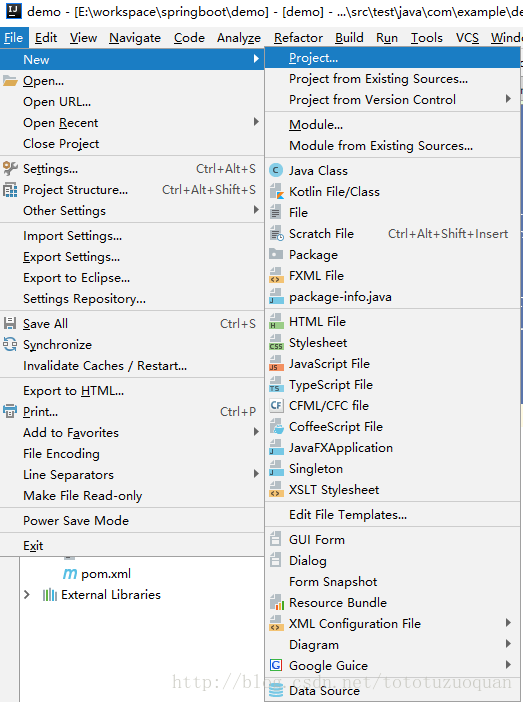Select the Kotlin File/Class icon
This screenshot has height=702, width=523.
point(276,192)
